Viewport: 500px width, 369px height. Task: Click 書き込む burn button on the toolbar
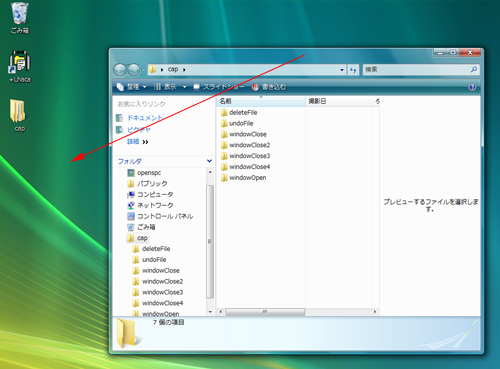[269, 87]
